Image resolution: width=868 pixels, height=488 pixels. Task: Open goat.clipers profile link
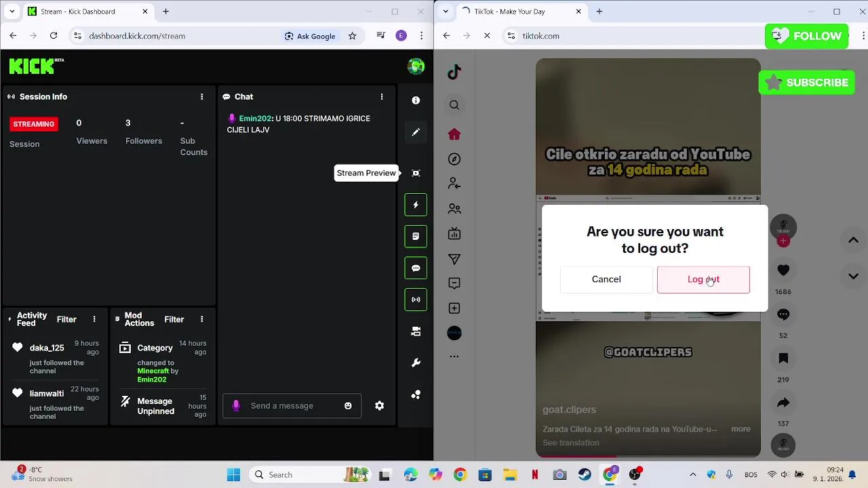click(x=569, y=410)
